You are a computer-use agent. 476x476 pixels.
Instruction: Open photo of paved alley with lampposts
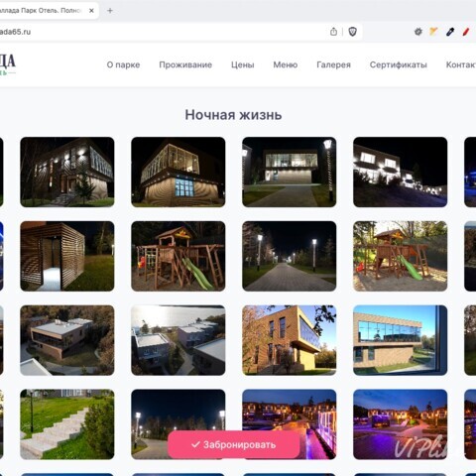[290, 256]
